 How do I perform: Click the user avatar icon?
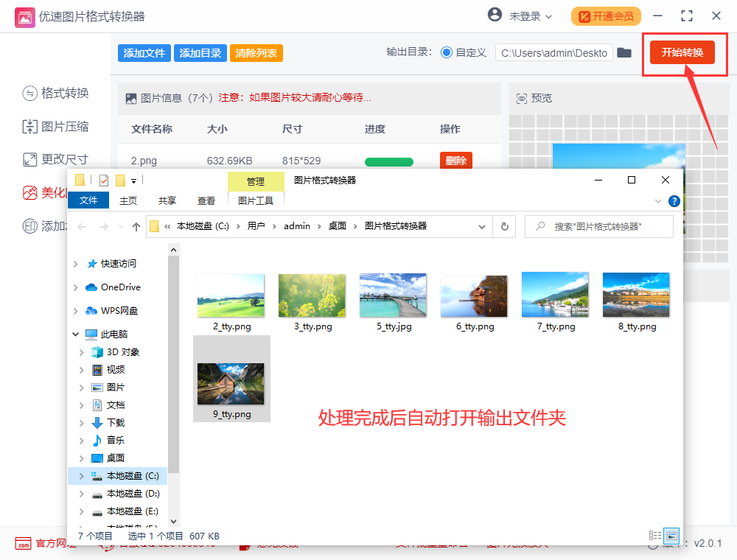tap(495, 15)
